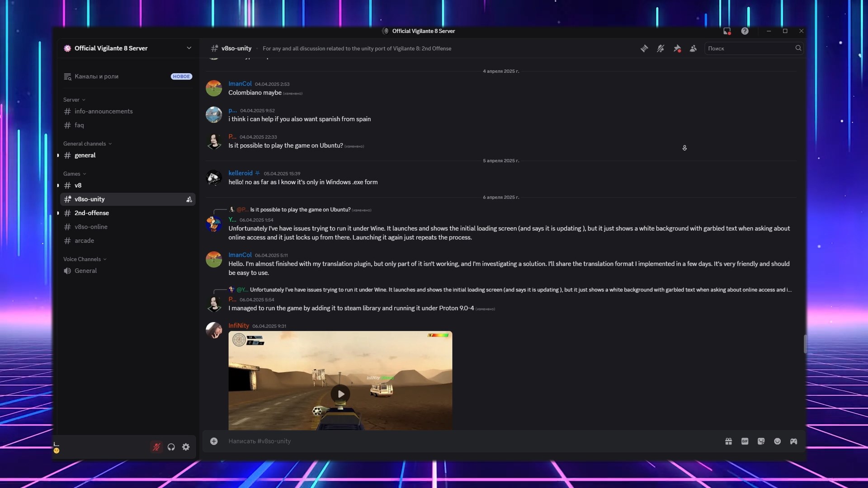The height and width of the screenshot is (488, 868).
Task: Click ImanCol avatar next to Colombiano maybe
Action: tap(214, 89)
